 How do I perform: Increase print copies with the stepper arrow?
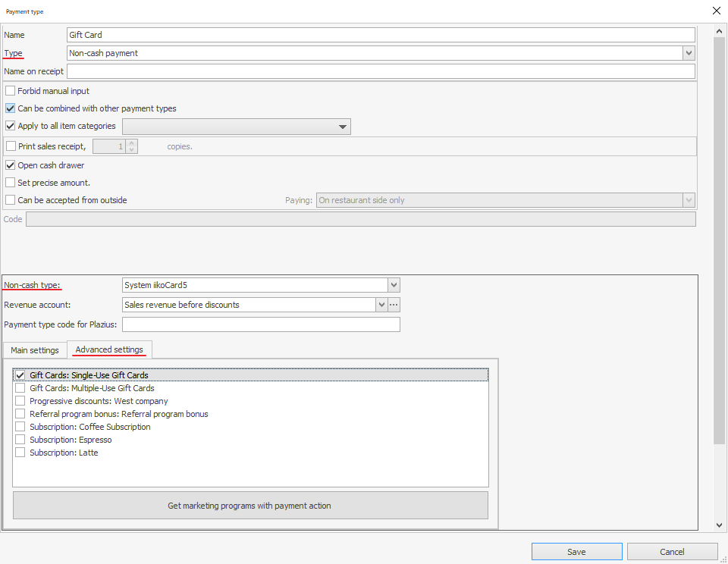point(133,143)
